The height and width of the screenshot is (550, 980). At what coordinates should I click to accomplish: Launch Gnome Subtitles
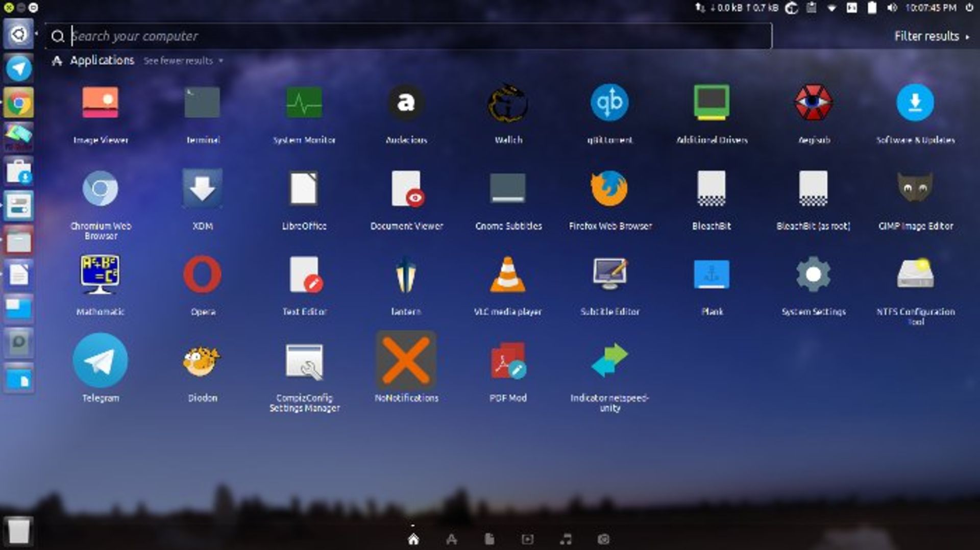tap(508, 189)
